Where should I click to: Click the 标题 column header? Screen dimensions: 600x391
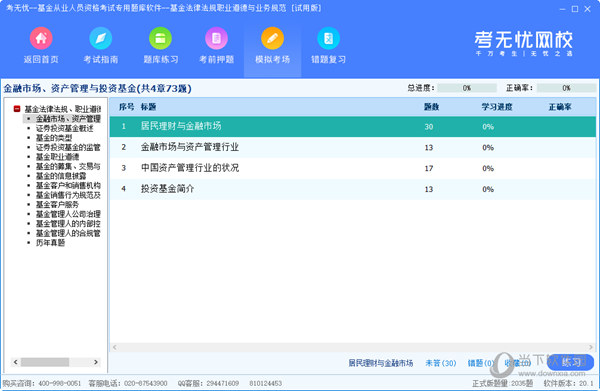pos(148,107)
